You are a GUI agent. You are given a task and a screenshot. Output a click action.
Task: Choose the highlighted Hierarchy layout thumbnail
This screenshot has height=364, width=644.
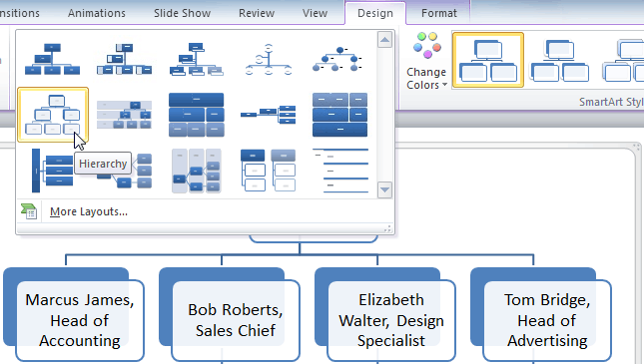(x=53, y=115)
